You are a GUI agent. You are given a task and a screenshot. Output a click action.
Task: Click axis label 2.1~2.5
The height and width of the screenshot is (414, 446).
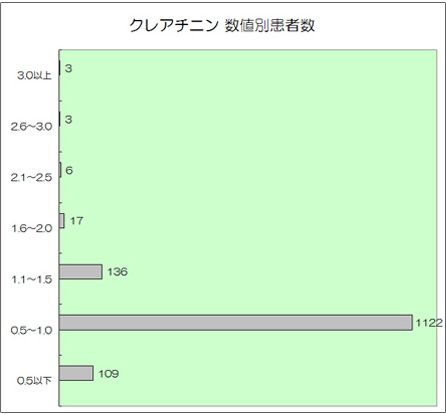click(x=31, y=178)
